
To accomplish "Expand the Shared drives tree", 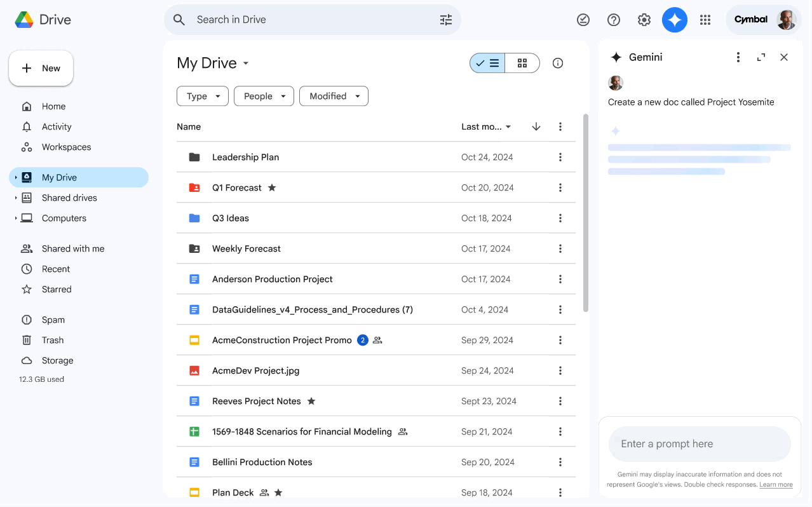I will 16,198.
